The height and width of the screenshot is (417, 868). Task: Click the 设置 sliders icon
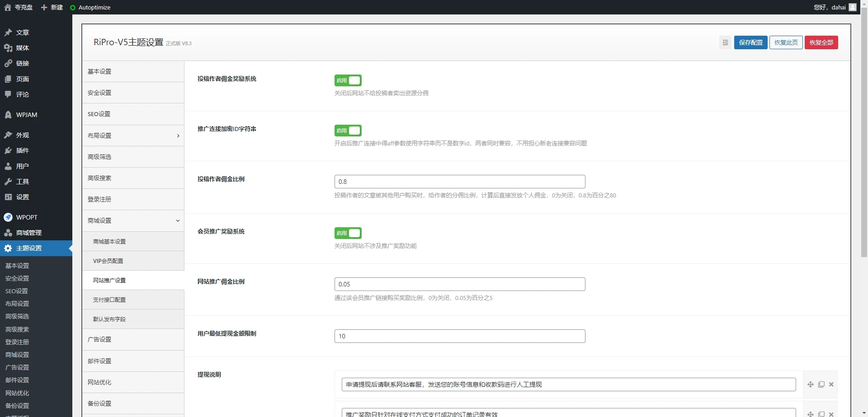(8, 197)
